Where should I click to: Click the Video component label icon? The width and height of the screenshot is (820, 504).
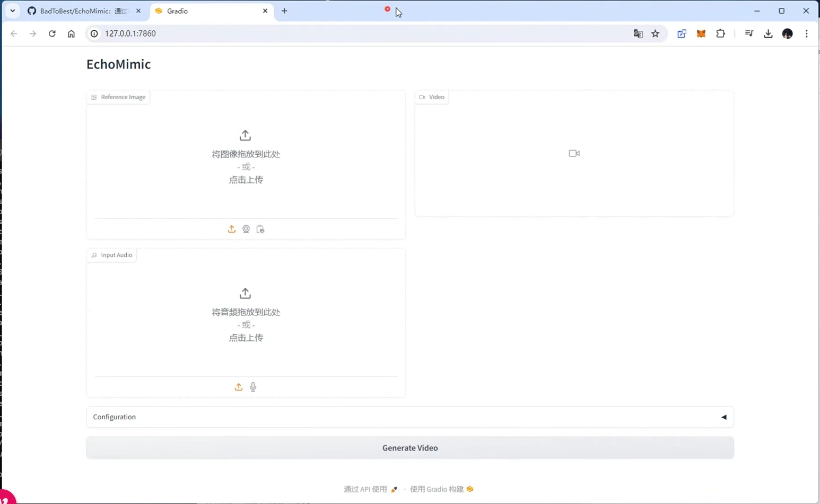[422, 97]
